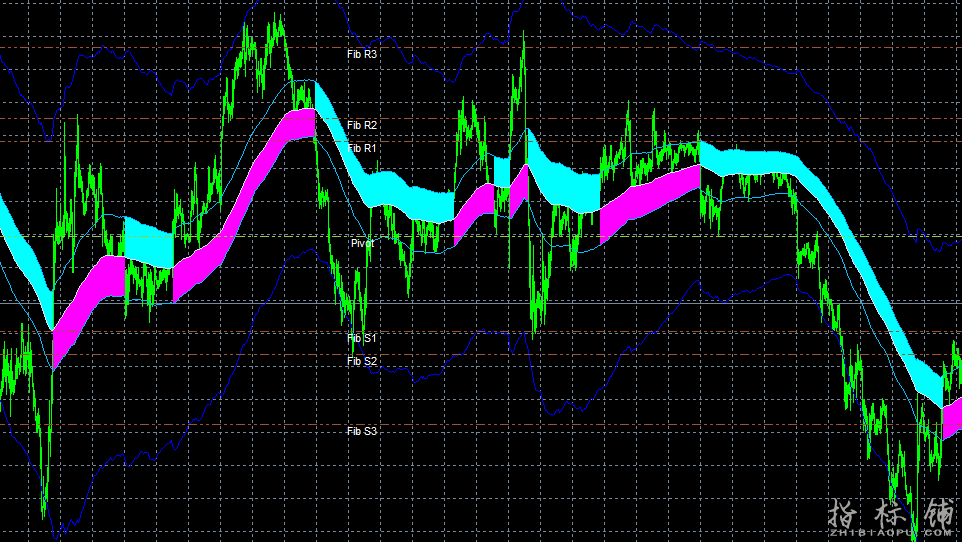Click the magenta band rising toward Fib R2
962x542 pixels.
pyautogui.click(x=250, y=170)
